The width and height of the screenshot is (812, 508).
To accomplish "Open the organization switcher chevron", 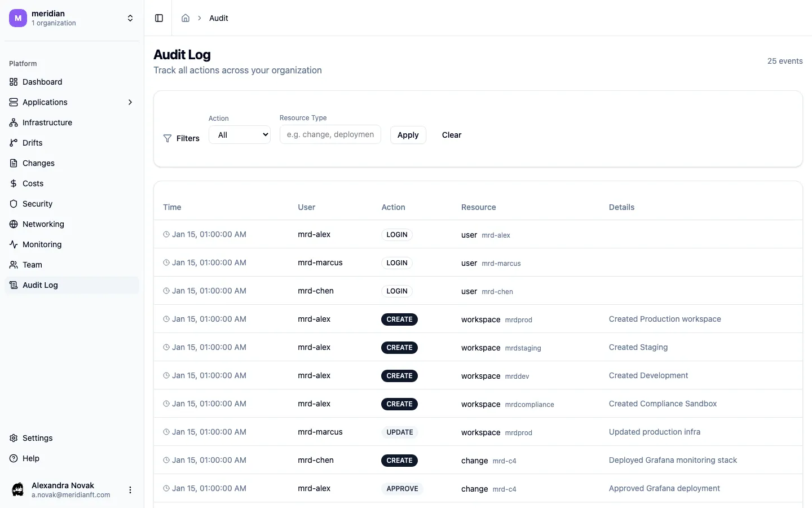I will (x=130, y=18).
